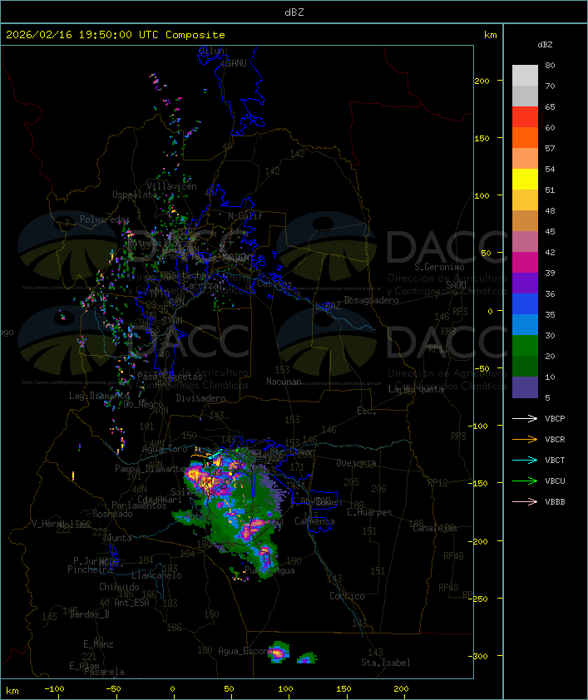Click the storm cell beside Agua_Escon
This screenshot has height=700, width=588.
[279, 653]
